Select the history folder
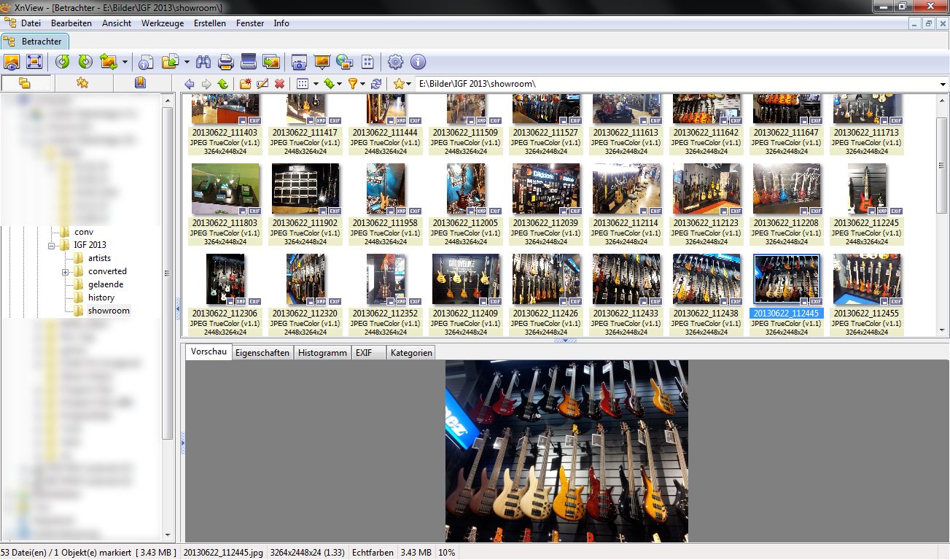The image size is (950, 560). 101,297
